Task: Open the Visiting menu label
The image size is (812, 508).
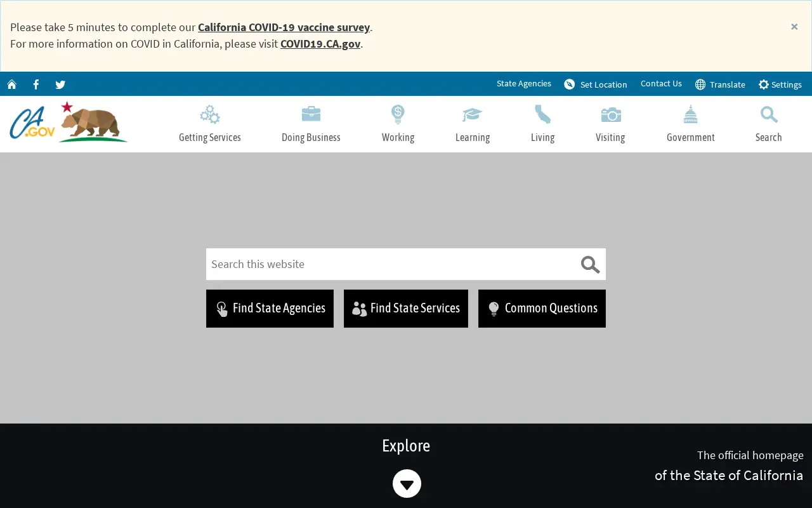Action: pyautogui.click(x=610, y=138)
